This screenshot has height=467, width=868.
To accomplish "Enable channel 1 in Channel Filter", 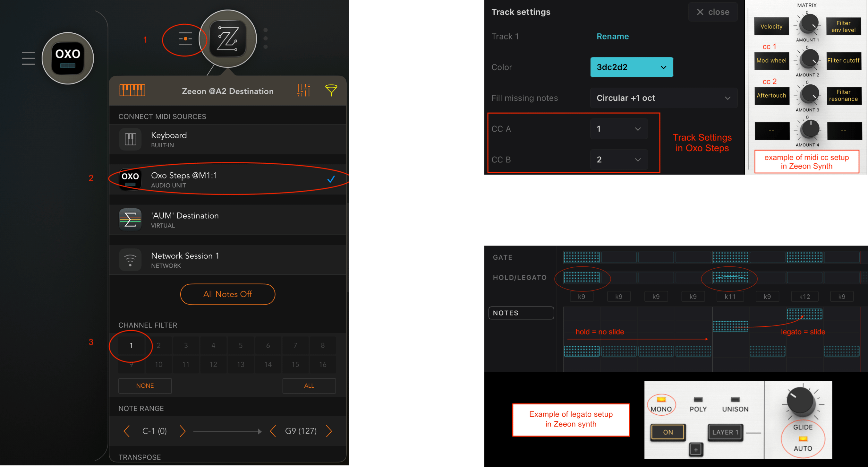I will [132, 345].
